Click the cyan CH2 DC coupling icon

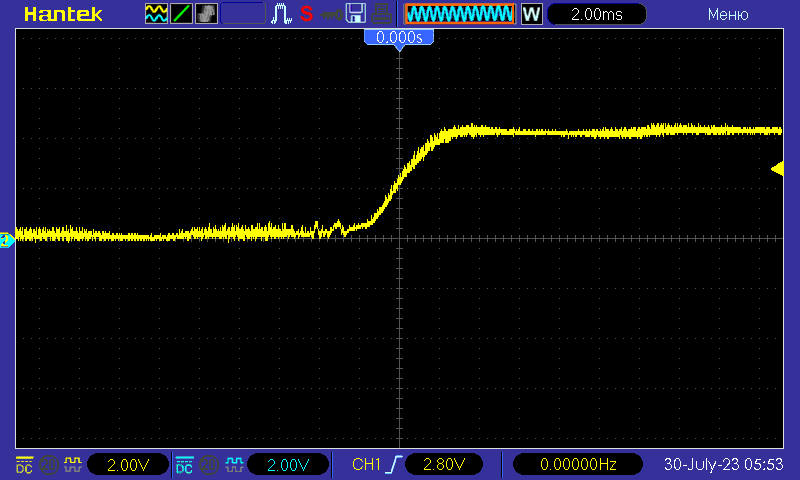point(184,465)
